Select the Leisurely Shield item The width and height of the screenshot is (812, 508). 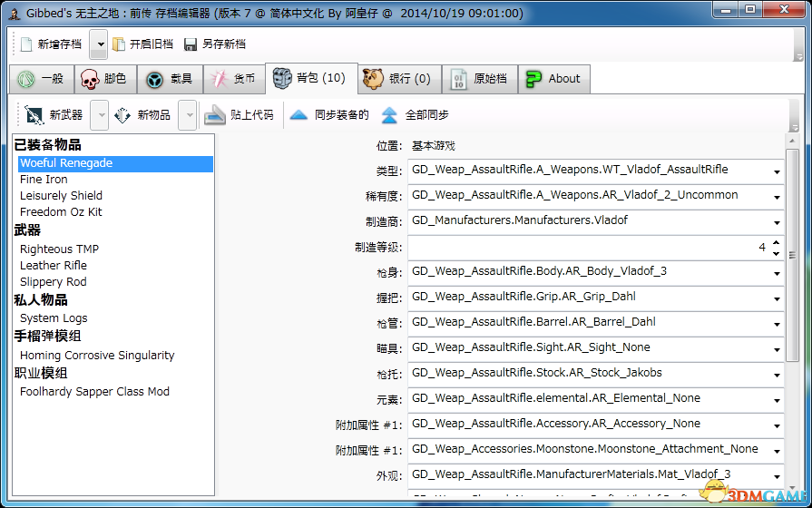(x=61, y=196)
